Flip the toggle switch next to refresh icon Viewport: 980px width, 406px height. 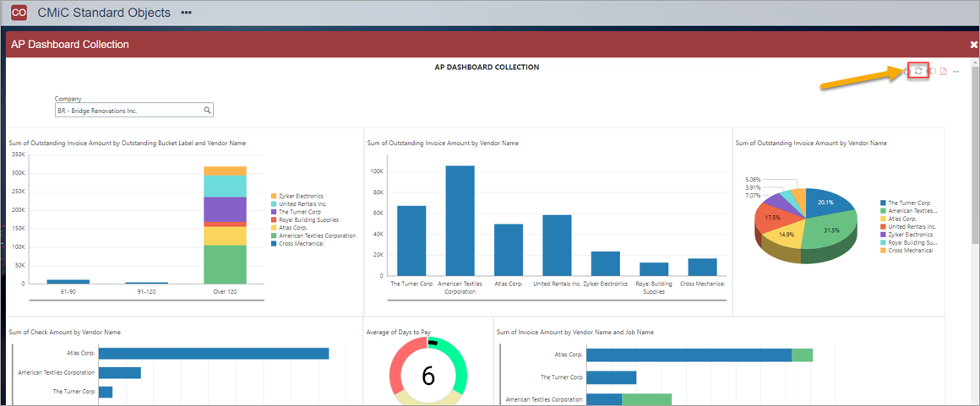tap(931, 71)
